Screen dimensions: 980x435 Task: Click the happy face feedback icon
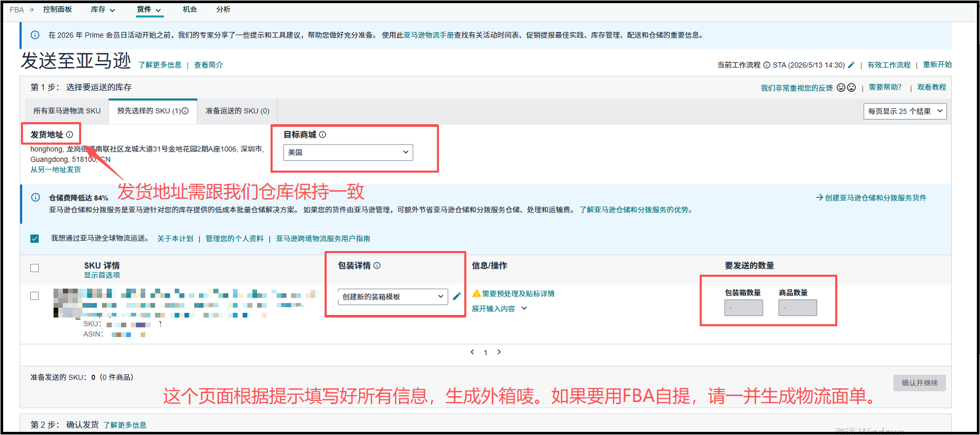tap(841, 88)
